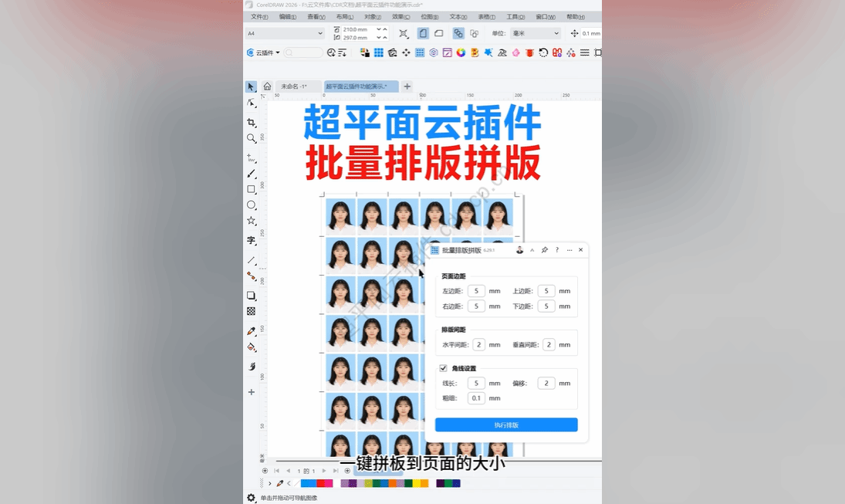Toggle apply layout to all pages
This screenshot has width=845, height=504.
coord(458,33)
